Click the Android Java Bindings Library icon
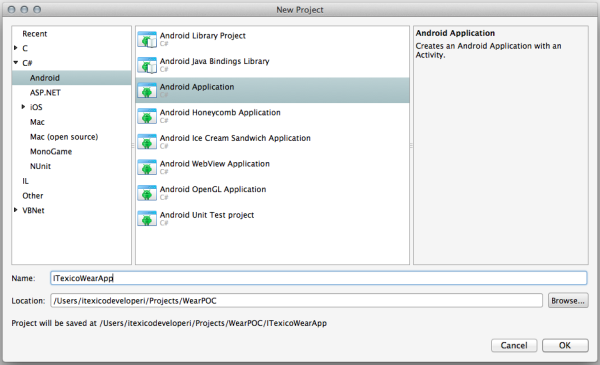The image size is (600, 365). [x=147, y=65]
